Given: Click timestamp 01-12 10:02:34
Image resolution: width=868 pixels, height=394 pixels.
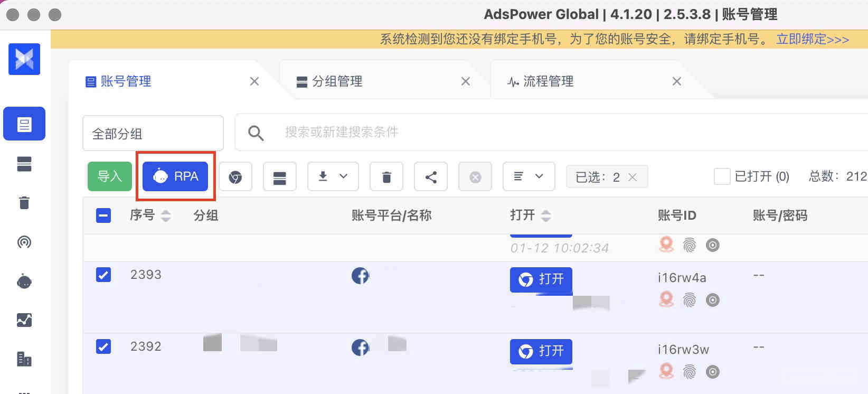Looking at the screenshot, I should tap(560, 248).
